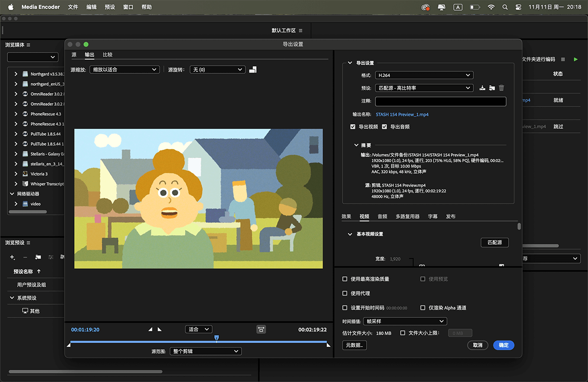Click the blue playhead on timeline

tap(217, 337)
